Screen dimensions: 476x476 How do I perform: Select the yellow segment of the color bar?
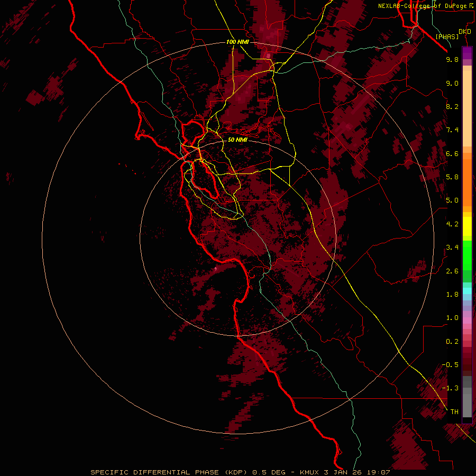point(467,226)
